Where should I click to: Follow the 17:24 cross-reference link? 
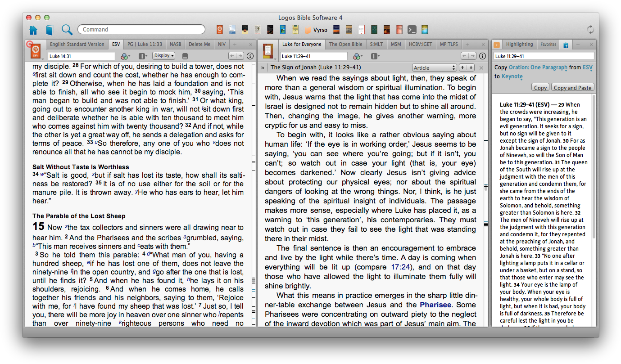401,267
